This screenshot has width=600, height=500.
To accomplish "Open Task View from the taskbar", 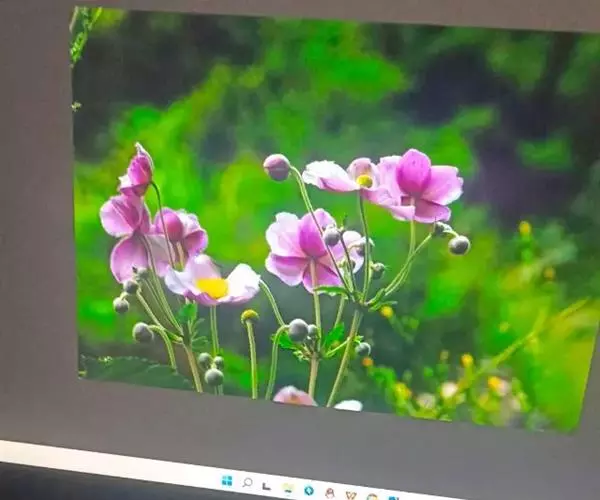I will pyautogui.click(x=267, y=486).
